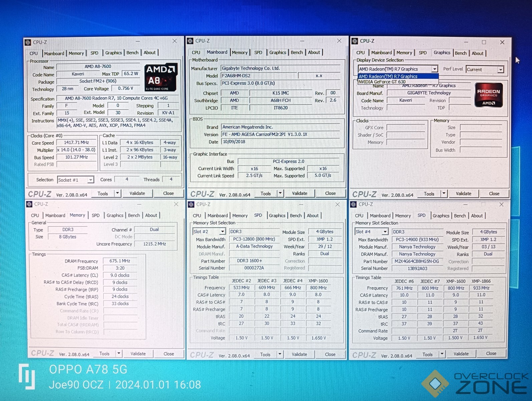The image size is (532, 401).
Task: Open Tools dropdown arrow in the Mainboard window
Action: (280, 193)
